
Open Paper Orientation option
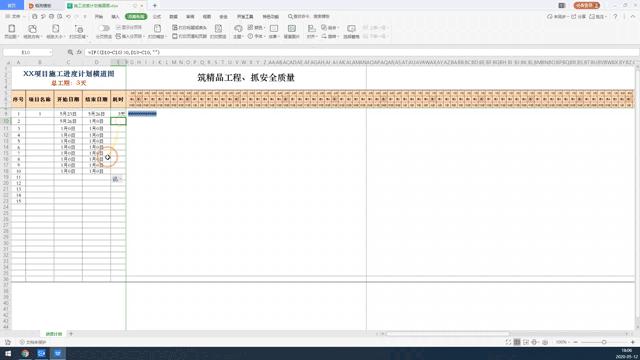[32, 31]
